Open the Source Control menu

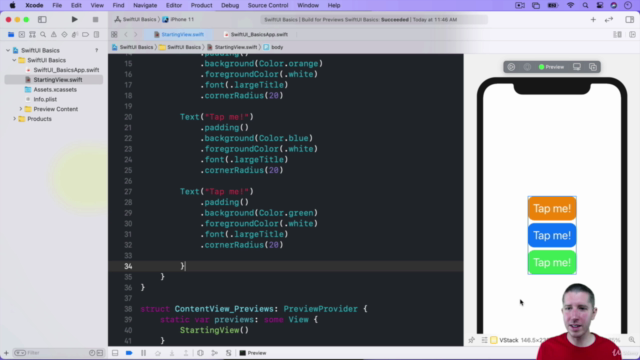tap(268, 5)
